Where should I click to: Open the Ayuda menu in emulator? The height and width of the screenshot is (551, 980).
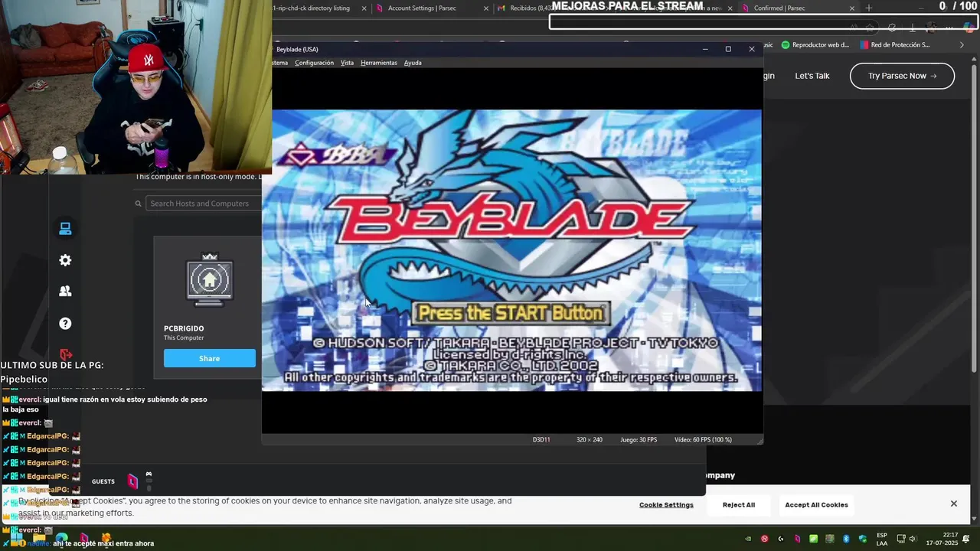coord(413,63)
